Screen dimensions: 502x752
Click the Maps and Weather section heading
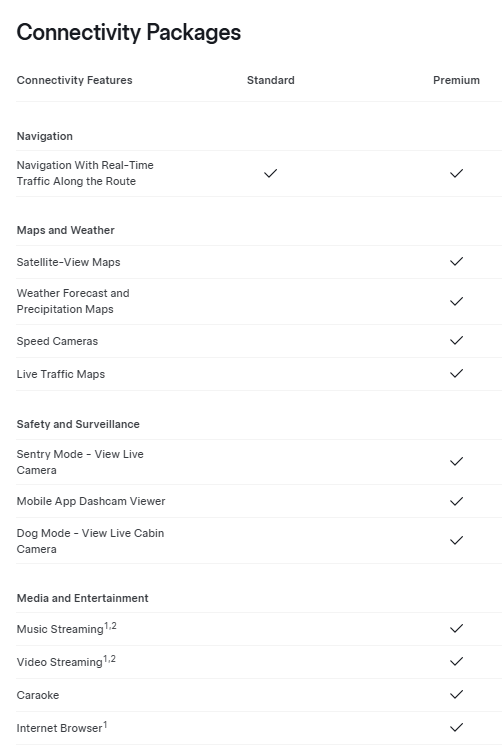[x=66, y=230]
